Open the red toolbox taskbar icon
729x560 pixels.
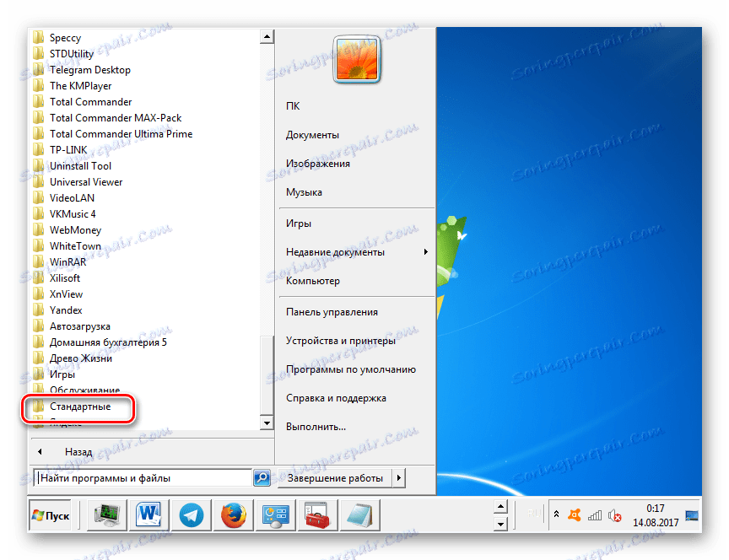(317, 515)
